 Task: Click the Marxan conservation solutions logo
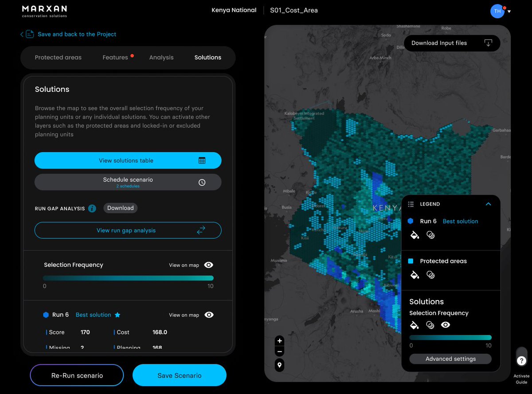tap(44, 12)
